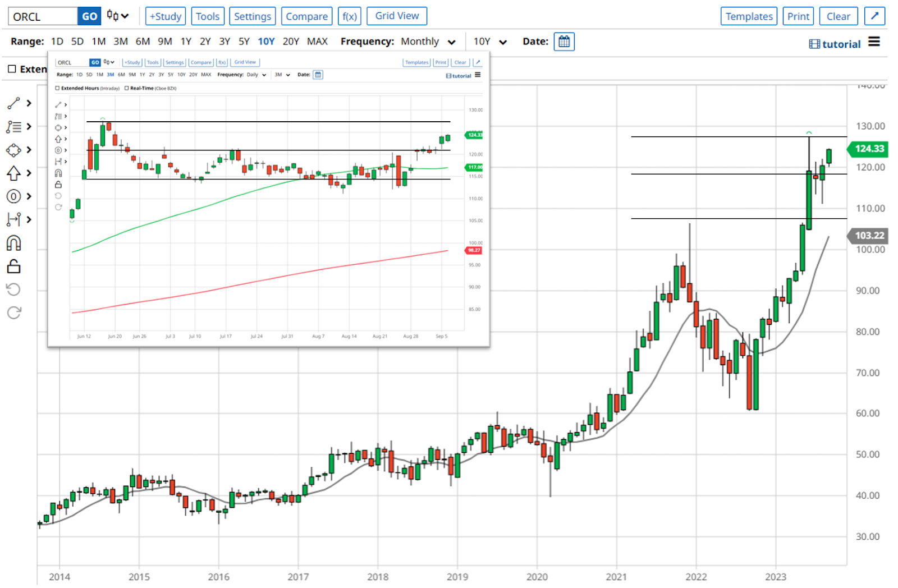Select the ellipse drawing tool

12,196
